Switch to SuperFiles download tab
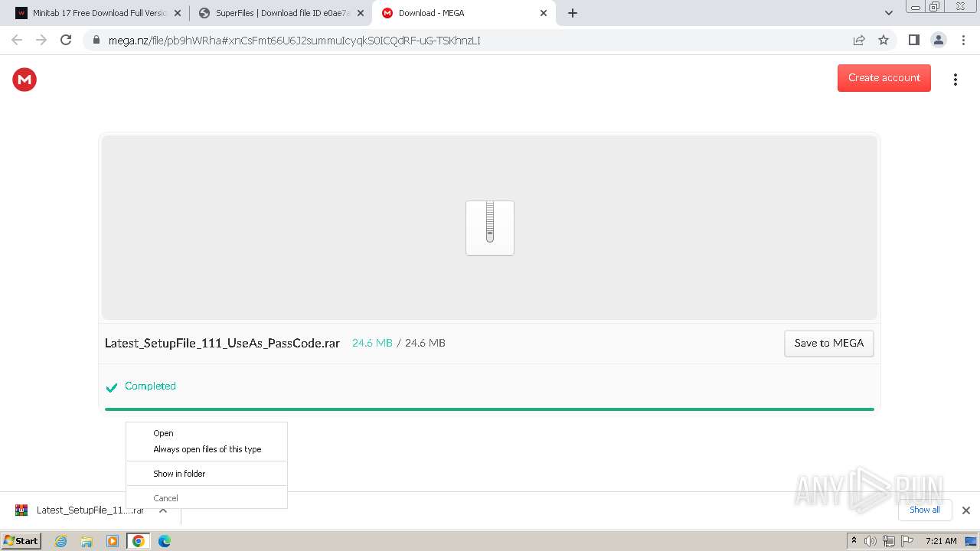This screenshot has height=551, width=980. tap(281, 13)
